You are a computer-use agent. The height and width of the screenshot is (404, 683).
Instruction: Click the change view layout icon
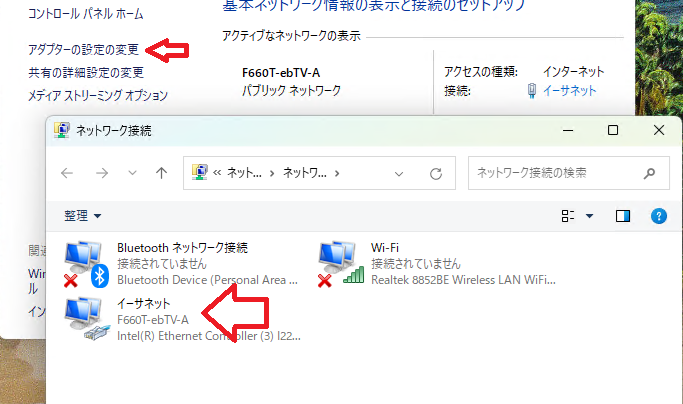pos(569,215)
